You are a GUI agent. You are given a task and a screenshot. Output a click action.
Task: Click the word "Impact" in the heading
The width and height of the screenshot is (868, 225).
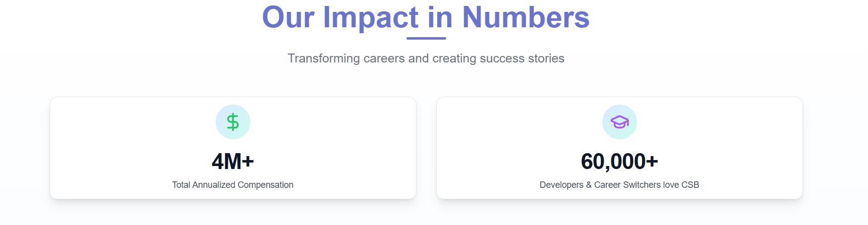pyautogui.click(x=371, y=17)
